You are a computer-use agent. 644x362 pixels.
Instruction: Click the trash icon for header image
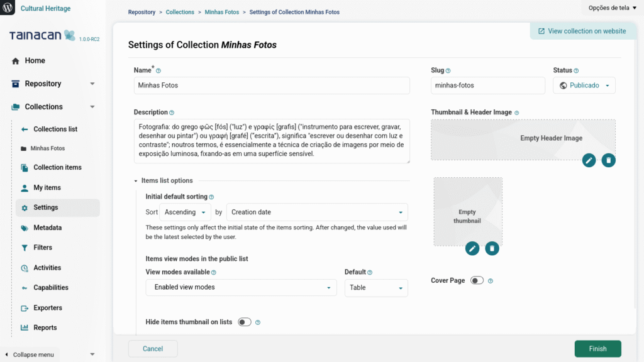point(608,160)
